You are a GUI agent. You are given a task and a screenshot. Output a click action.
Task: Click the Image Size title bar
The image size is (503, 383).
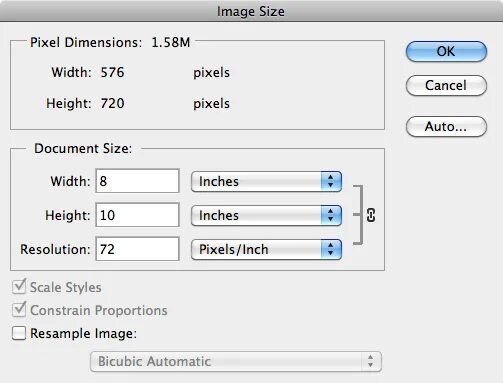point(251,11)
